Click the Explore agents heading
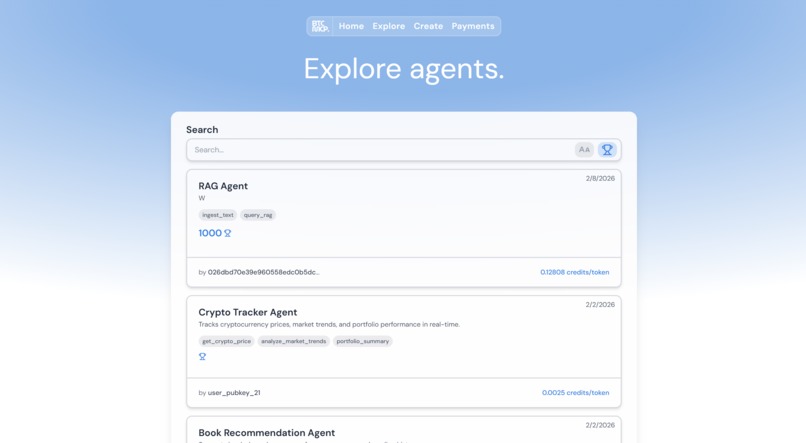The width and height of the screenshot is (806, 443). click(x=404, y=69)
